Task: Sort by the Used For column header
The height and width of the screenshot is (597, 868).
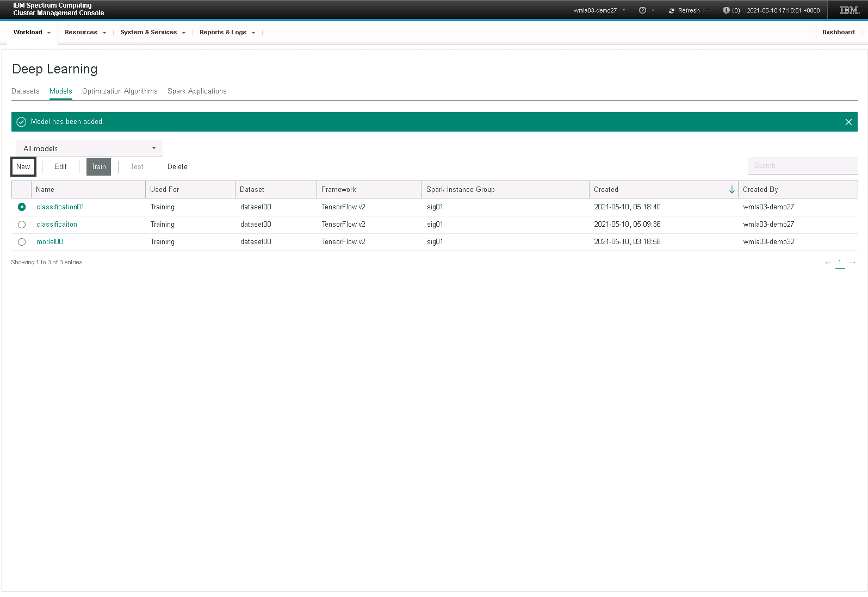Action: [190, 189]
